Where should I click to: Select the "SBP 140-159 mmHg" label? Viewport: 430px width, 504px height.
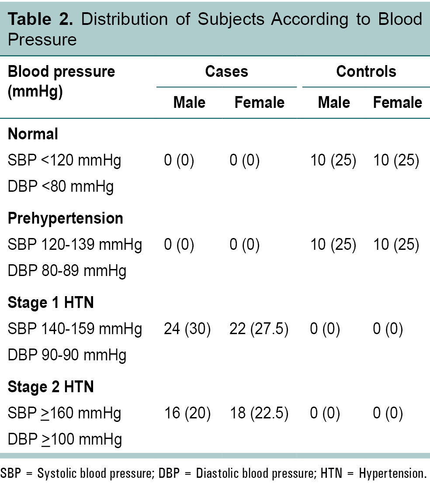[x=75, y=329]
